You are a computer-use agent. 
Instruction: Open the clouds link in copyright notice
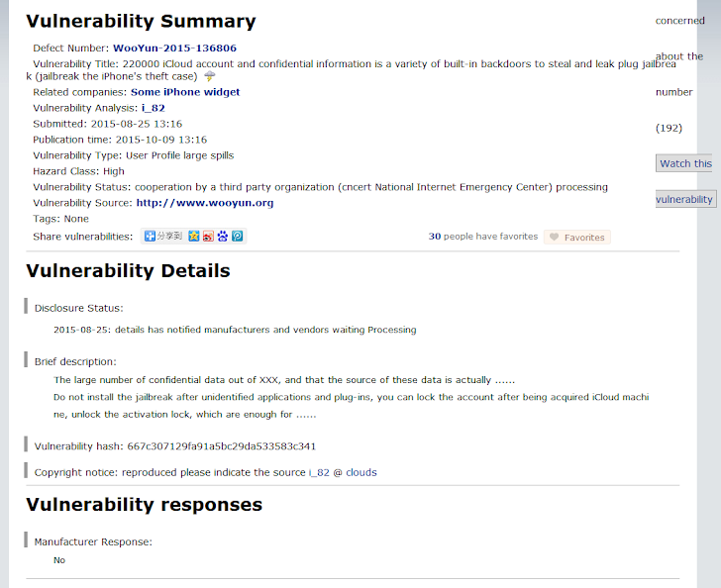coord(361,472)
